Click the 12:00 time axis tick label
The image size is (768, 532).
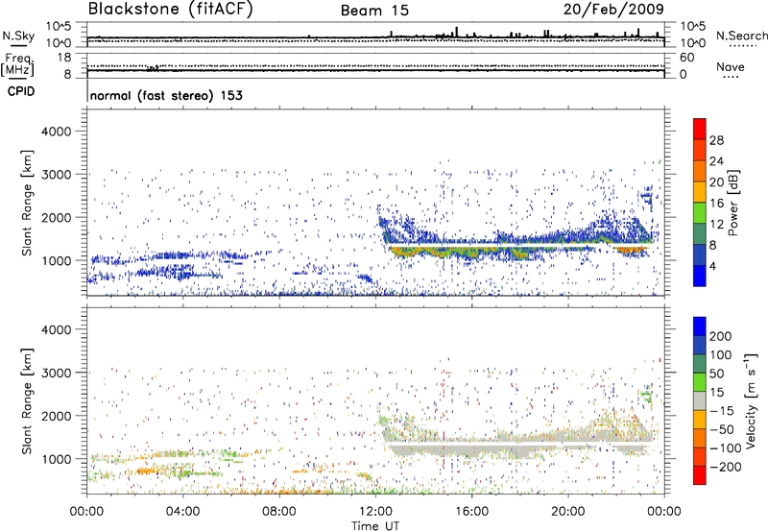375,512
